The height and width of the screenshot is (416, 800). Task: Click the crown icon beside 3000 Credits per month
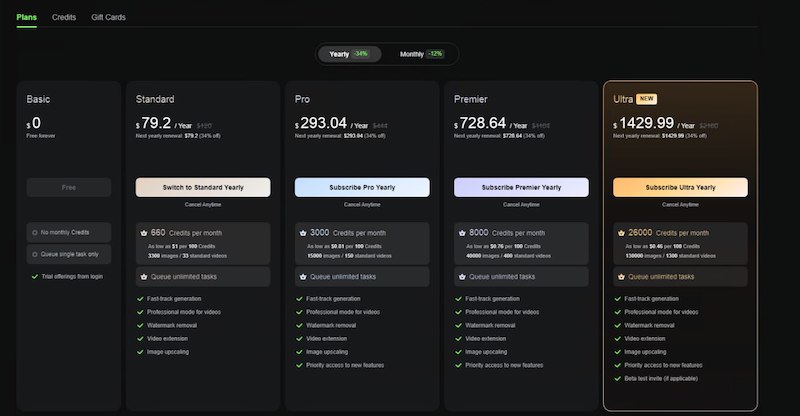(x=302, y=233)
